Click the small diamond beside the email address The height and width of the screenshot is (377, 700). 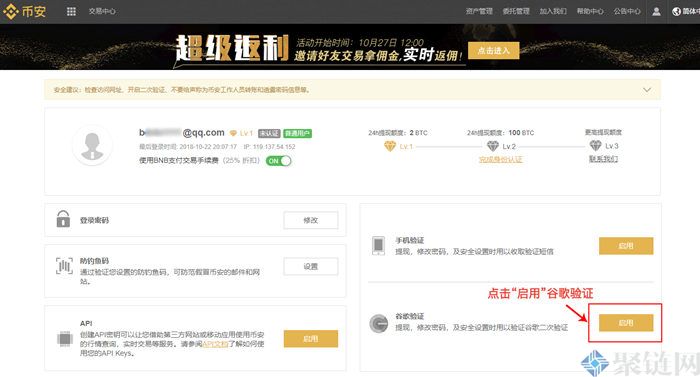233,133
